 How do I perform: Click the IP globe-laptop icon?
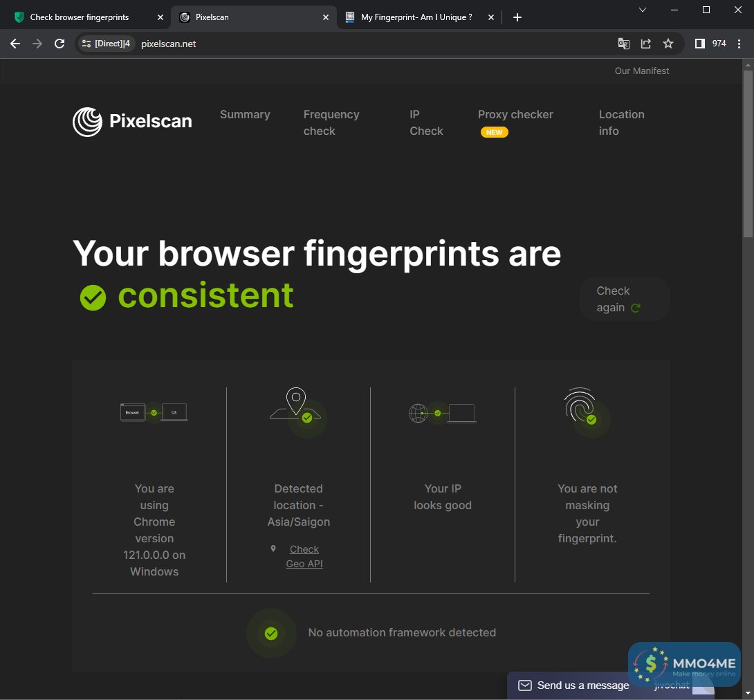click(x=443, y=413)
